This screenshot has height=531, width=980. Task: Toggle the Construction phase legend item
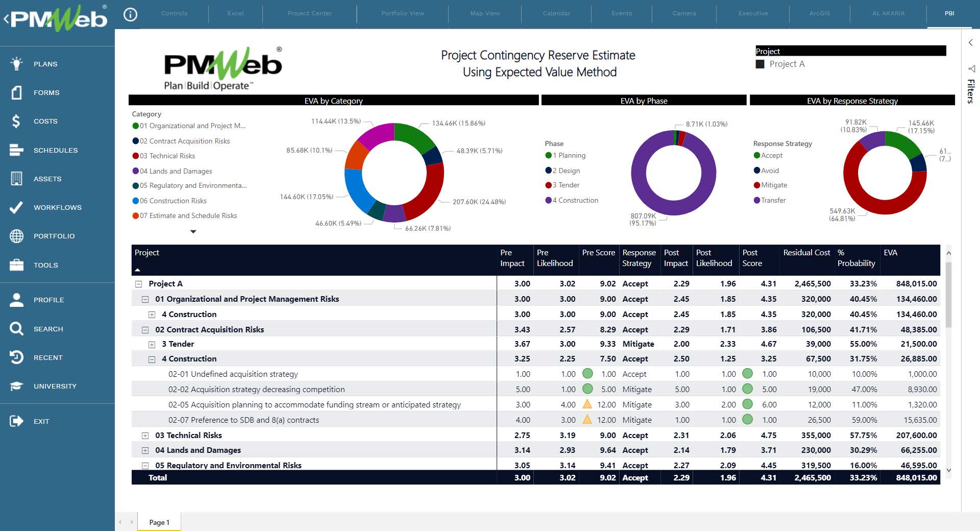click(572, 200)
